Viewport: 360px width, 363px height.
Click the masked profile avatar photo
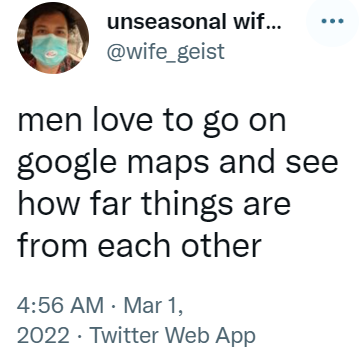(x=53, y=37)
